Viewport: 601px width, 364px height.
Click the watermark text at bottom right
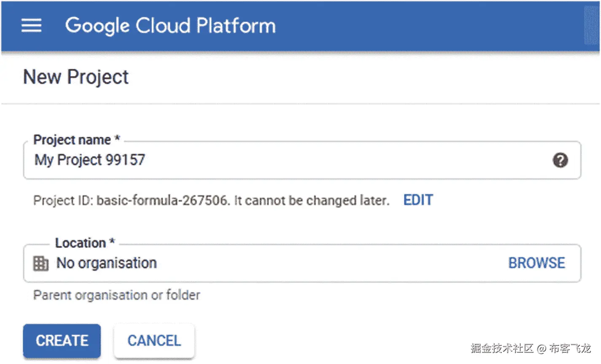pos(531,348)
